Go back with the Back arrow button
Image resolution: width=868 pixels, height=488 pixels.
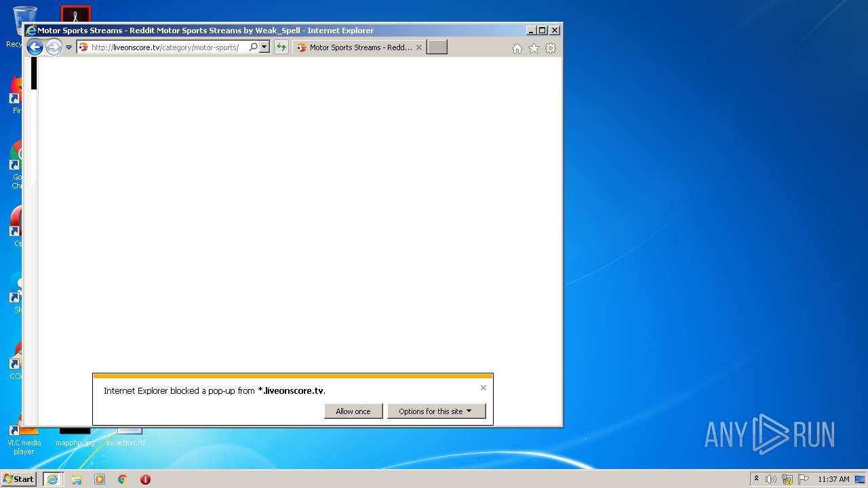[x=35, y=47]
